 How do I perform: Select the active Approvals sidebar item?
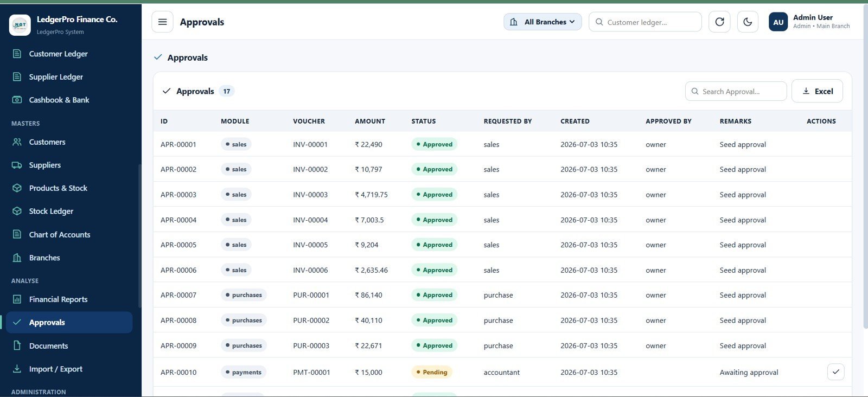[69, 322]
